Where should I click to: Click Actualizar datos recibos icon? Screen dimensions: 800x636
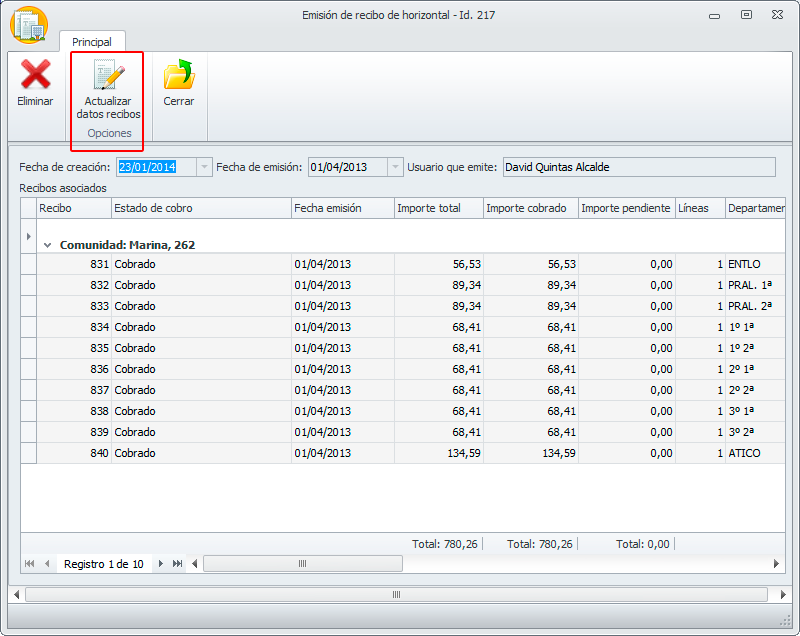pyautogui.click(x=108, y=76)
